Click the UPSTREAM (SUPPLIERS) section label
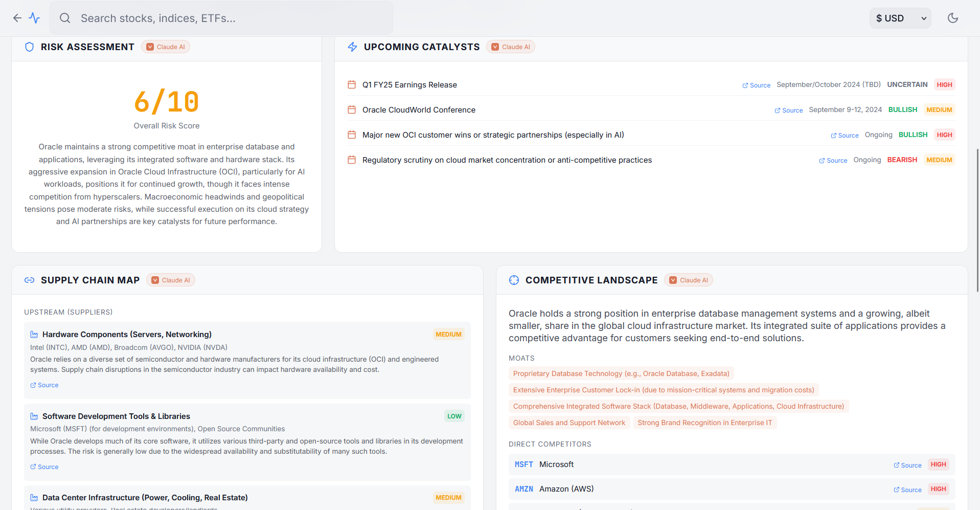 point(69,312)
